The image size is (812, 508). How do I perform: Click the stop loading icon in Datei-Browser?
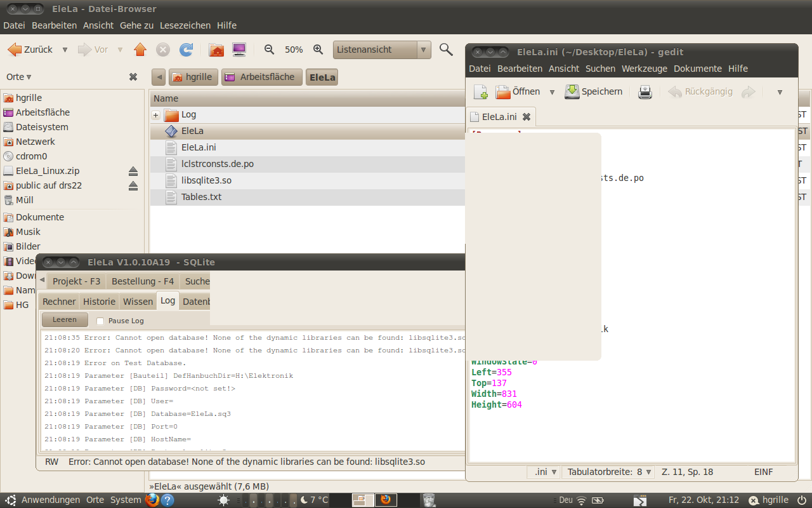point(163,50)
